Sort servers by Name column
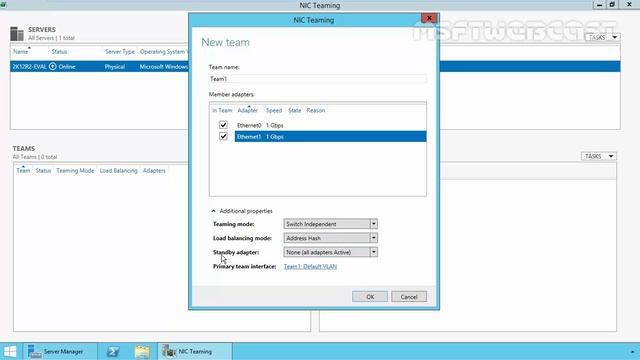The width and height of the screenshot is (640, 360). click(x=20, y=52)
